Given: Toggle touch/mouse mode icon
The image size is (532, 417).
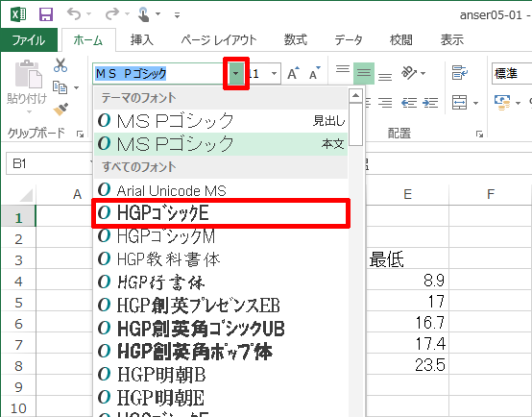Looking at the screenshot, I should tap(144, 14).
